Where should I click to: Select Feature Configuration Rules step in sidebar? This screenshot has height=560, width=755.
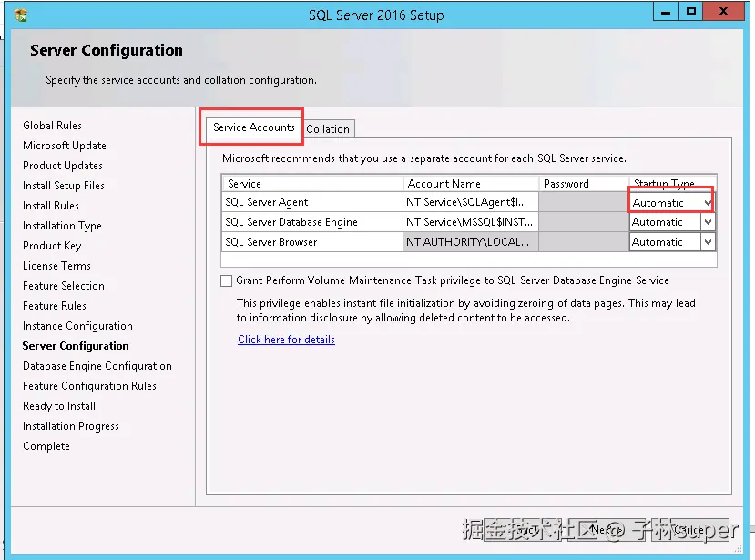pos(89,386)
